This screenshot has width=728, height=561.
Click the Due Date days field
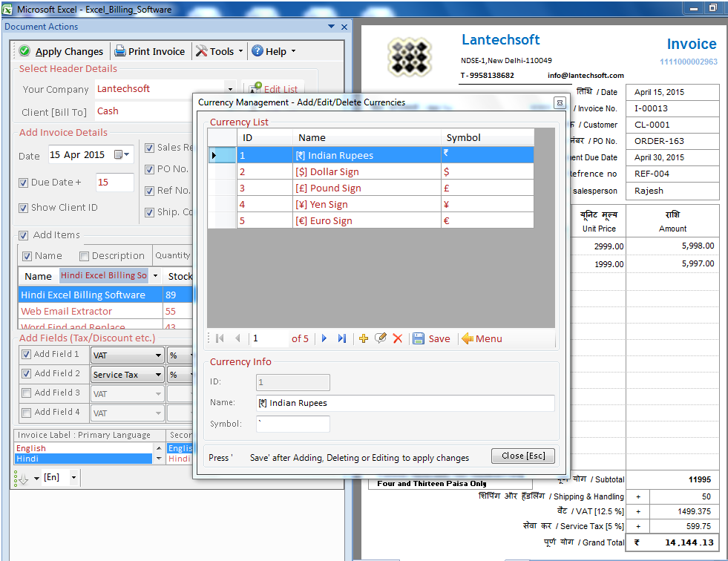[x=115, y=183]
